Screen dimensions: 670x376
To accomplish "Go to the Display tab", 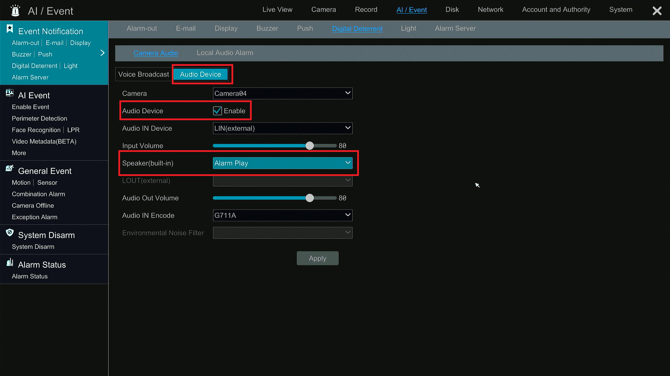I will (226, 29).
